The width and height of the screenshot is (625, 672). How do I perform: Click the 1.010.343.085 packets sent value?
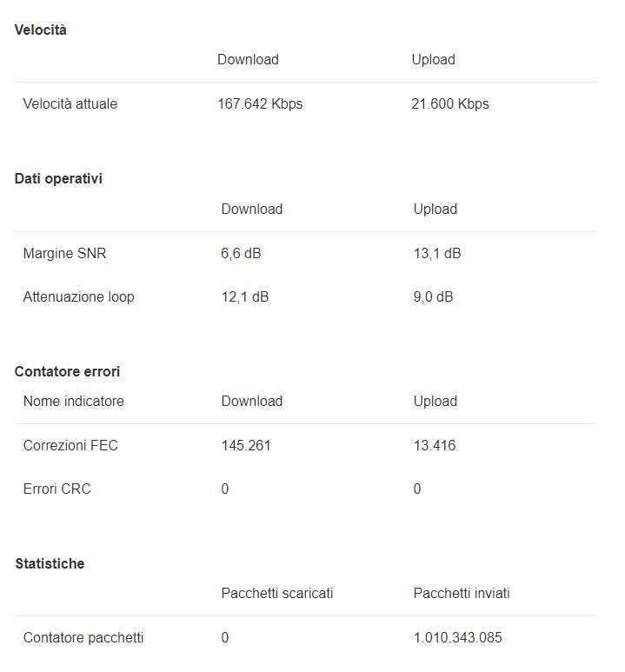(x=458, y=638)
